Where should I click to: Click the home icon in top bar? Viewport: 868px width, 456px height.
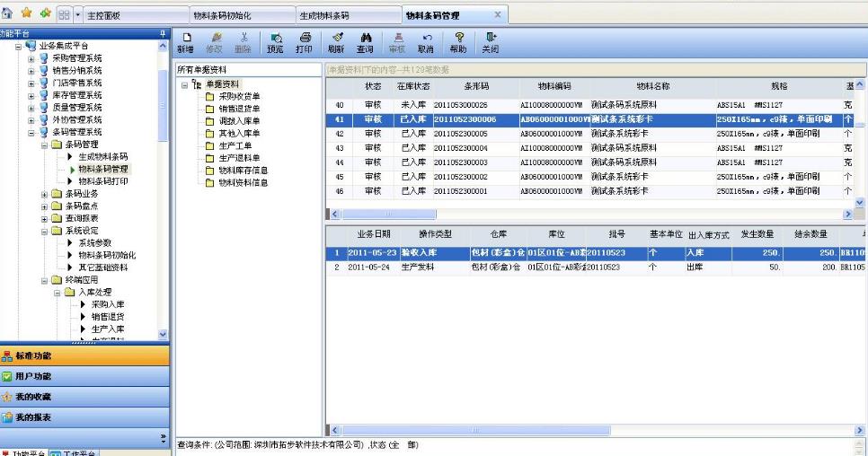[x=7, y=15]
